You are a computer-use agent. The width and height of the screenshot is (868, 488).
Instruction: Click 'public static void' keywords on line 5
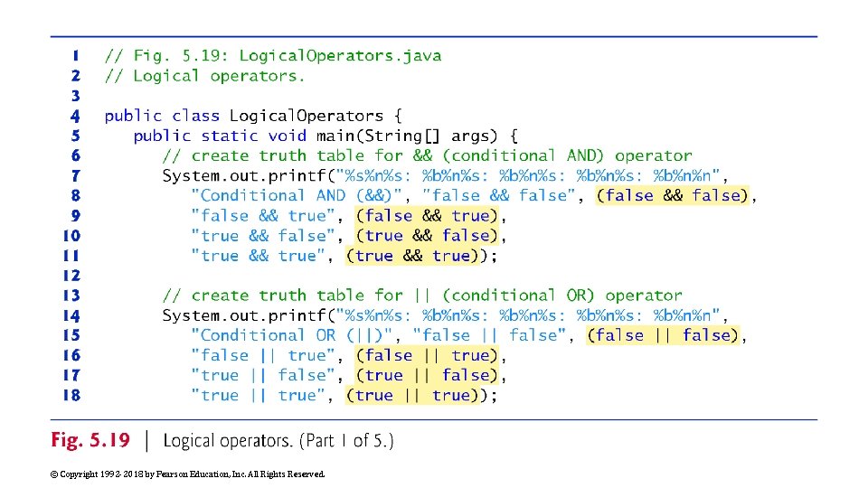coord(220,136)
